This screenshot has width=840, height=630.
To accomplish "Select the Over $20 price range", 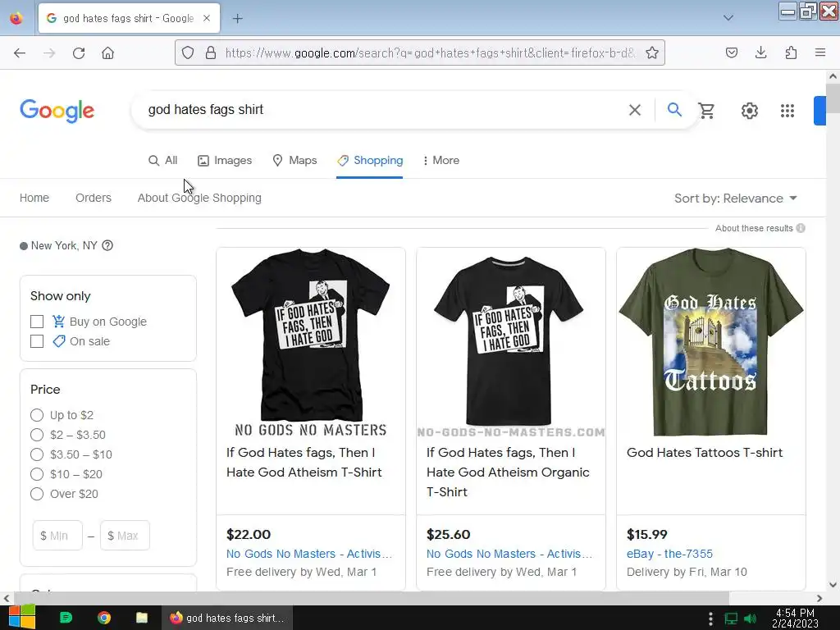I will click(37, 494).
